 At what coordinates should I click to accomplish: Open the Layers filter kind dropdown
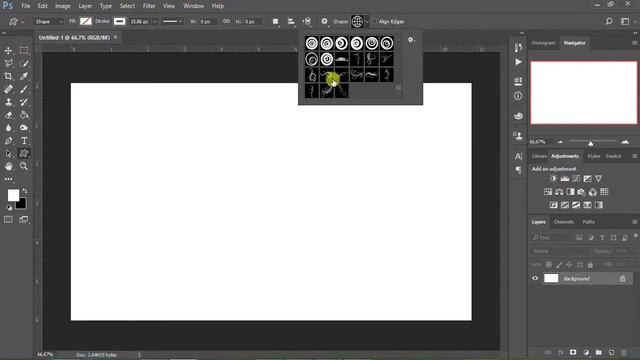coord(551,237)
